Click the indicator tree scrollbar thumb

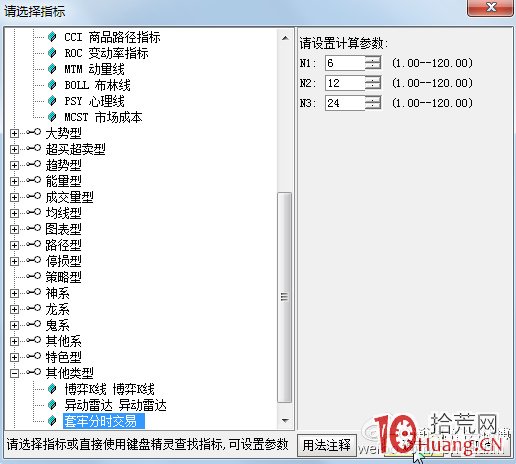[284, 297]
